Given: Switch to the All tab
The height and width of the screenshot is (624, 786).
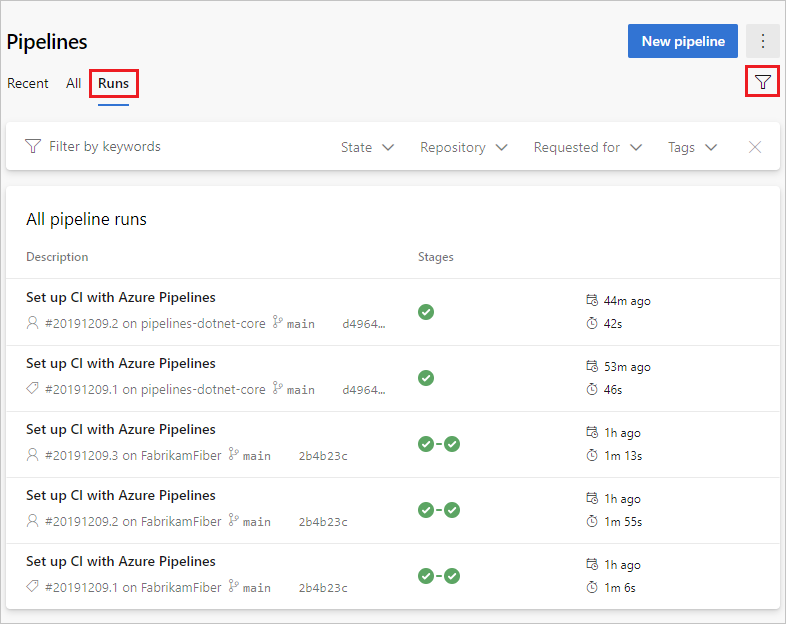Looking at the screenshot, I should [x=73, y=83].
